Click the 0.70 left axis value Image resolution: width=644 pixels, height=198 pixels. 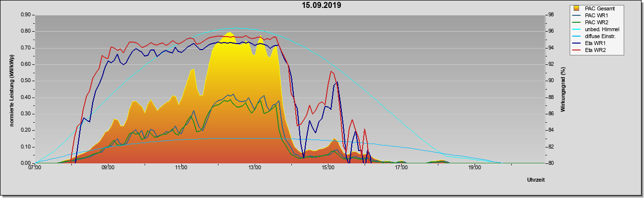click(x=26, y=48)
